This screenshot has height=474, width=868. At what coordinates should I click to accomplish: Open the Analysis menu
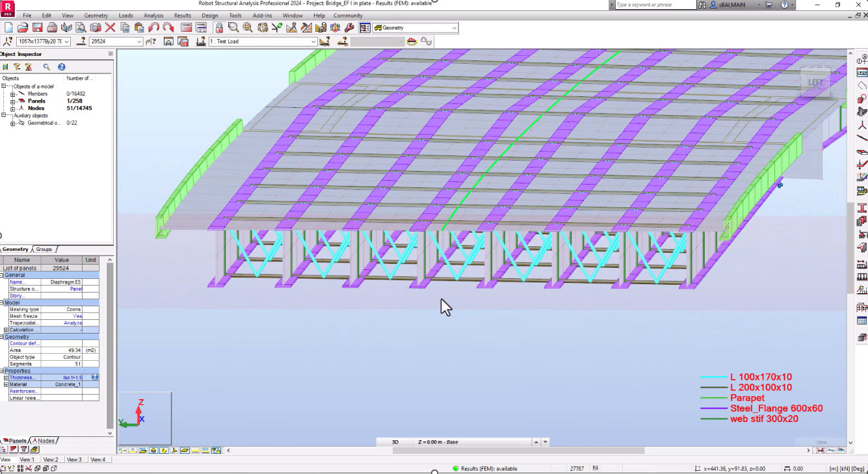point(153,15)
